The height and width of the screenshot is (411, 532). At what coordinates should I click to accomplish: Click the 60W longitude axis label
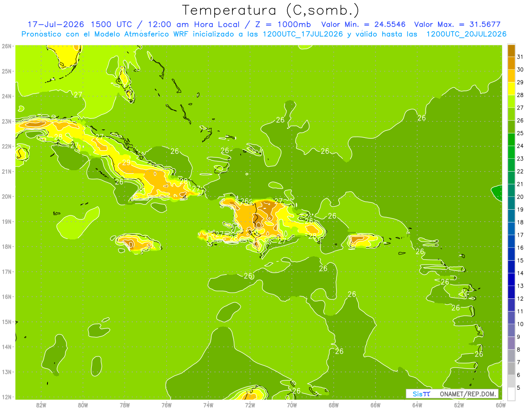pos(501,404)
